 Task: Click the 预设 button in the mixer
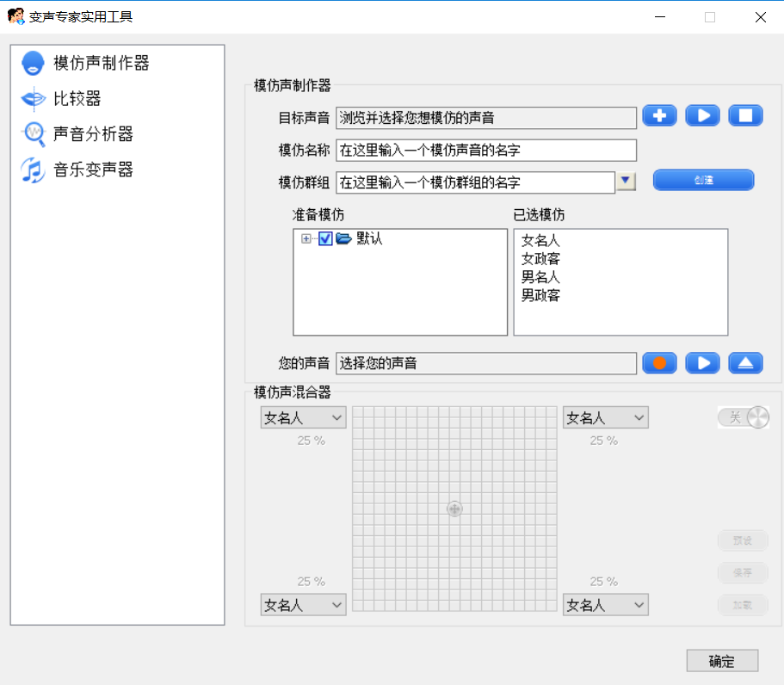[743, 540]
